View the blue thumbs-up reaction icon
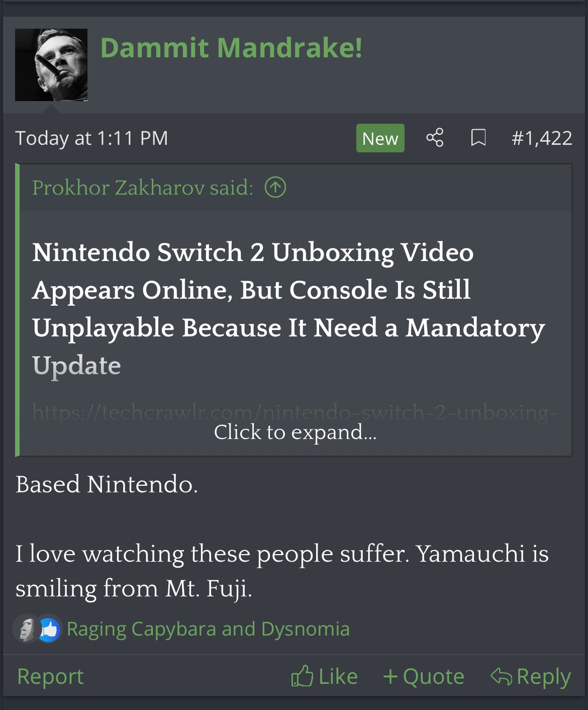Viewport: 588px width, 710px height. pos(49,629)
